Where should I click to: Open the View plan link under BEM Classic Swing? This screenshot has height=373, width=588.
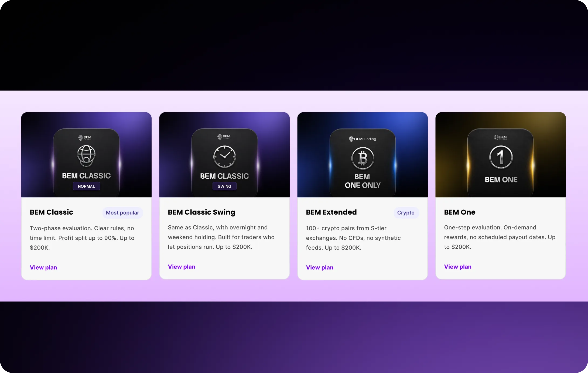182,267
